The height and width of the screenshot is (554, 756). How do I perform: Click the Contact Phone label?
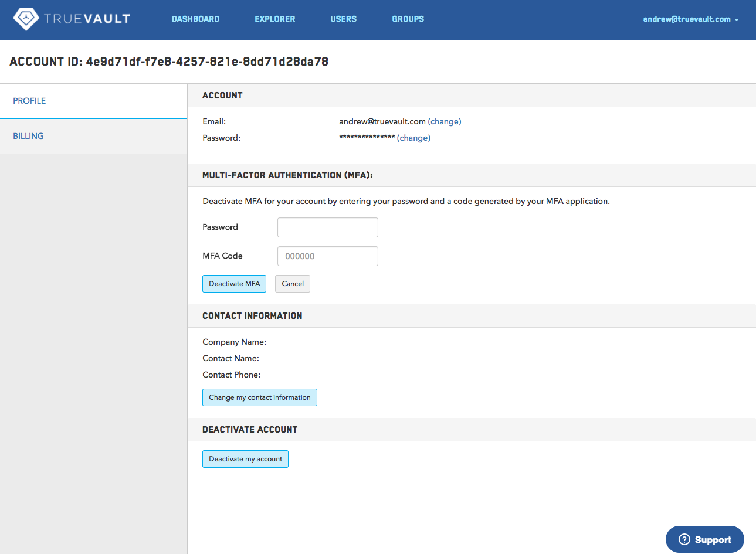(x=231, y=375)
